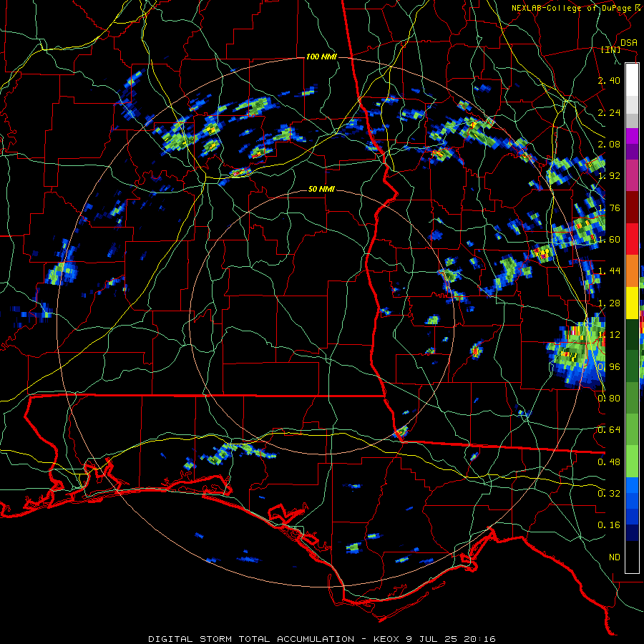Click the ND legend label

click(x=614, y=557)
